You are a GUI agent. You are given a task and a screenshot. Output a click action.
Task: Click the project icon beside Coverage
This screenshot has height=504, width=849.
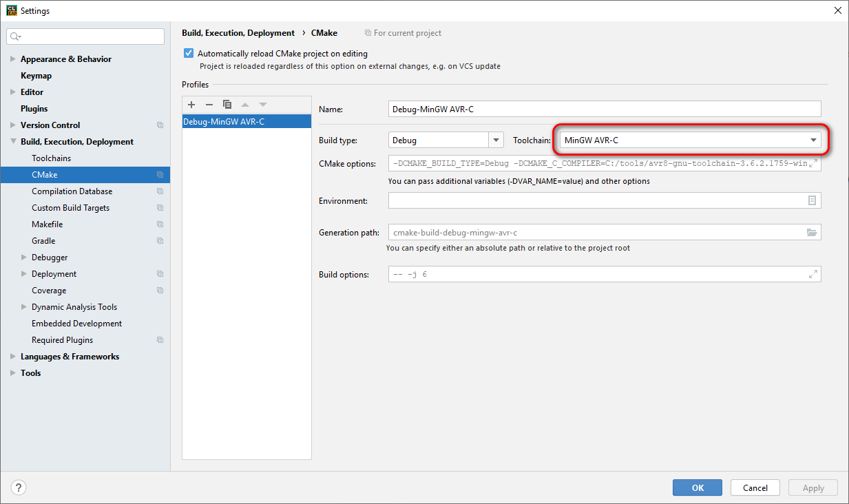160,291
